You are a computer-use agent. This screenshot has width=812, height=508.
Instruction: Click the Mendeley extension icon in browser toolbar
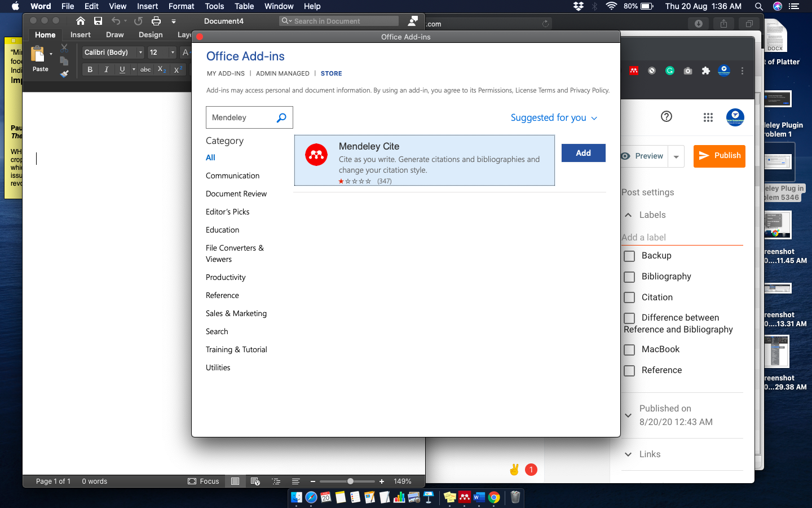pos(634,71)
